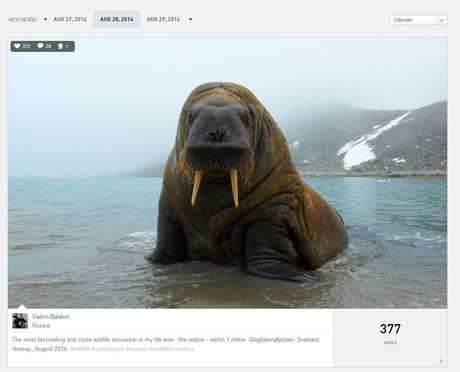Select the Aug 28, 2014 tab
Viewport: 460px width, 372px height.
(117, 19)
